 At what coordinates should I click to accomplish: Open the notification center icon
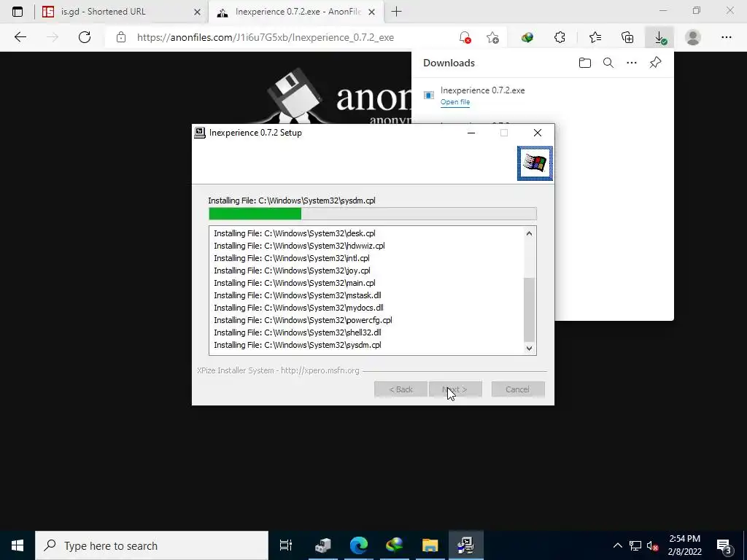click(724, 546)
